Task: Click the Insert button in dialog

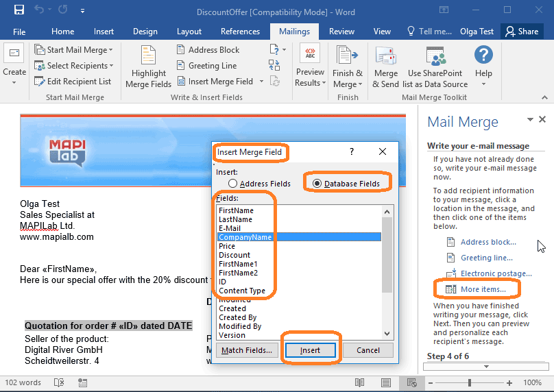Action: coord(310,350)
